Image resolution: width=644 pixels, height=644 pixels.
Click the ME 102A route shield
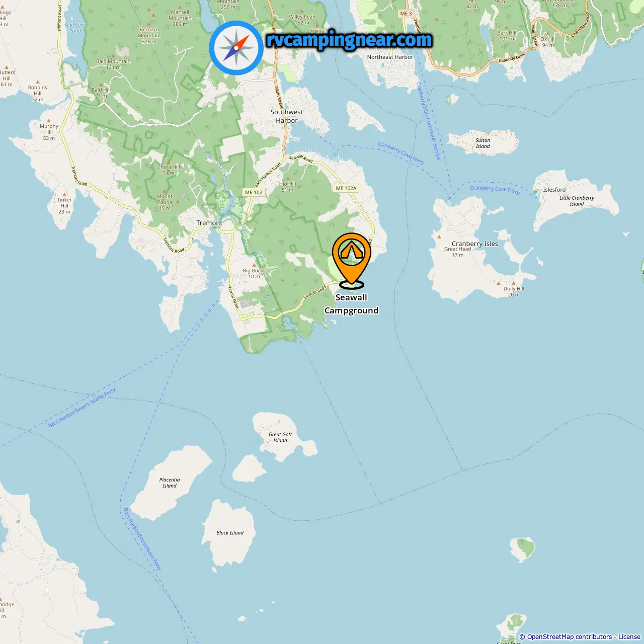(x=346, y=188)
